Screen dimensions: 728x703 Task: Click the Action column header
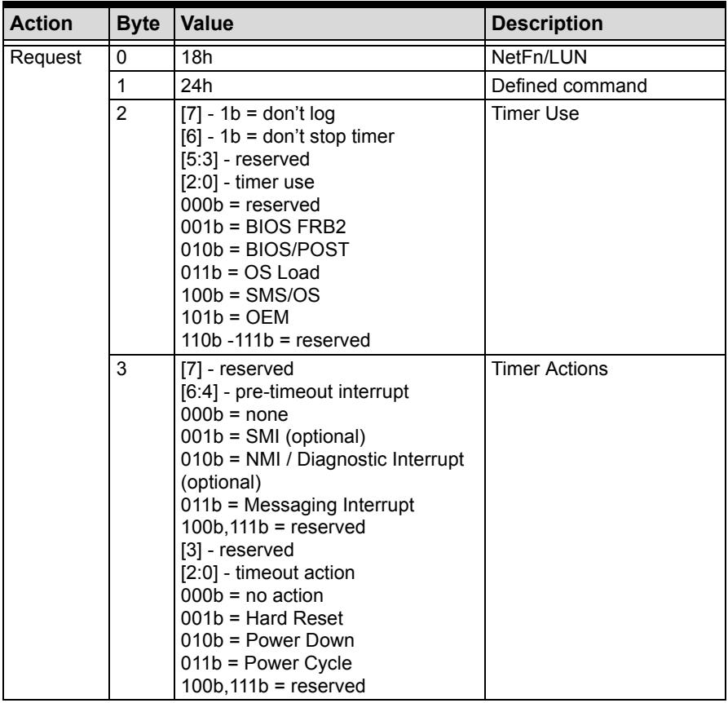coord(42,23)
